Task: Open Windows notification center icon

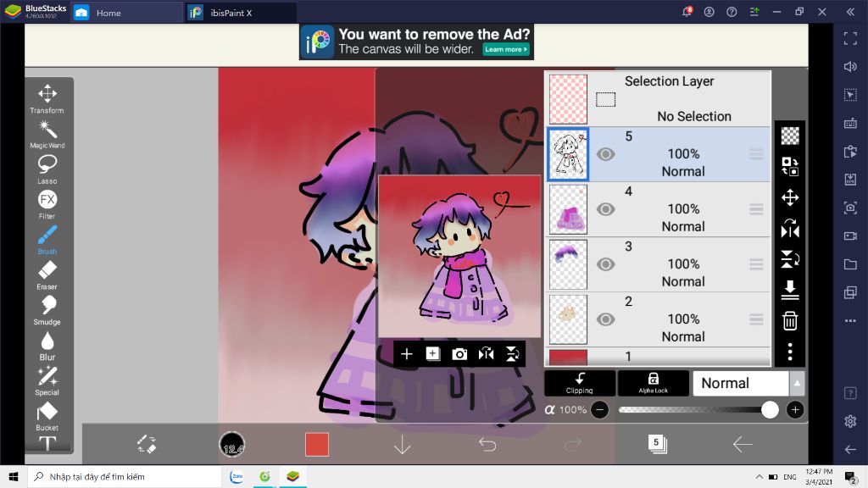Action: [851, 477]
